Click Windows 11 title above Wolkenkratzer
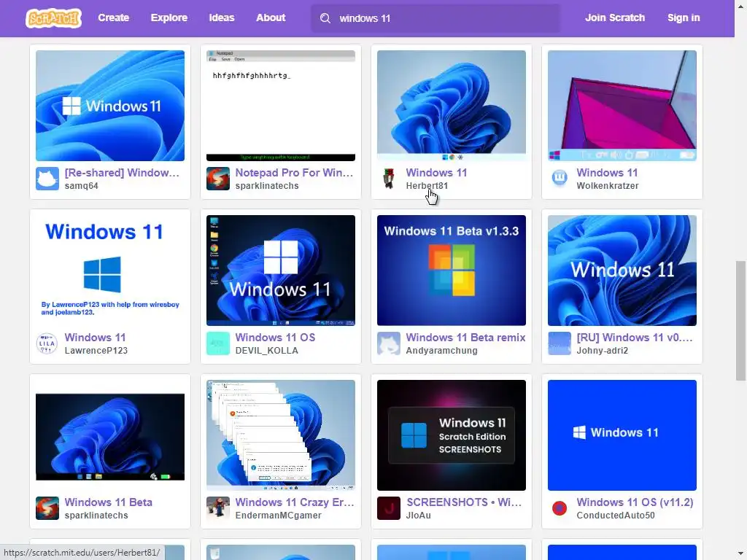Viewport: 747px width, 560px height. tap(607, 173)
